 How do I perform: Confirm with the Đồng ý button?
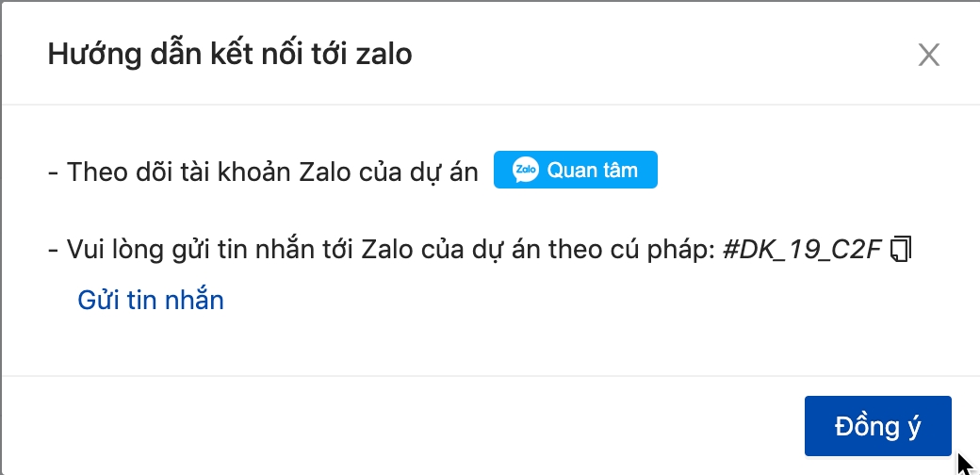(x=877, y=426)
